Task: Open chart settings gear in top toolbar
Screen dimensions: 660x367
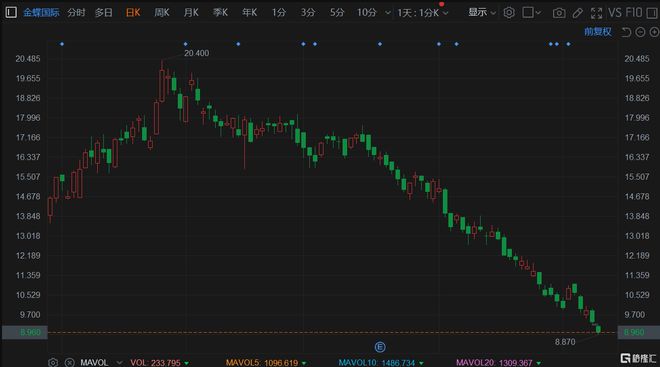Action: pos(509,13)
